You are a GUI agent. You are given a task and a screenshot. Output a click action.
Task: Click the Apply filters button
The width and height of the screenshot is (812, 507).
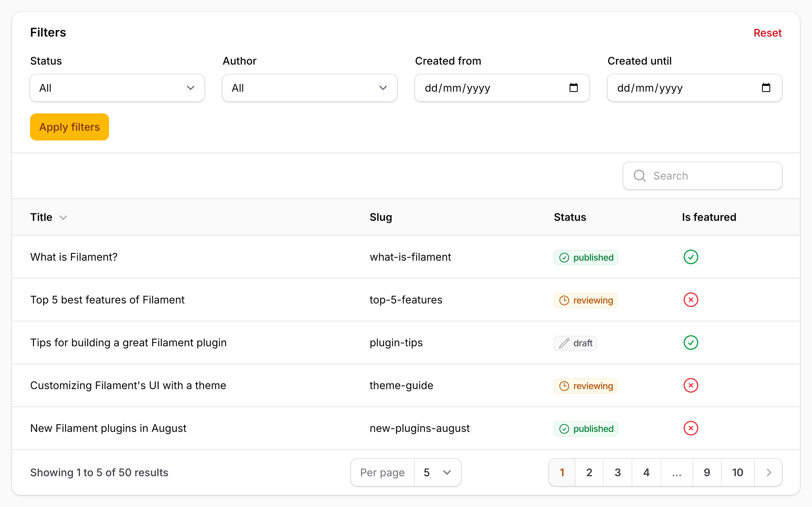tap(69, 127)
